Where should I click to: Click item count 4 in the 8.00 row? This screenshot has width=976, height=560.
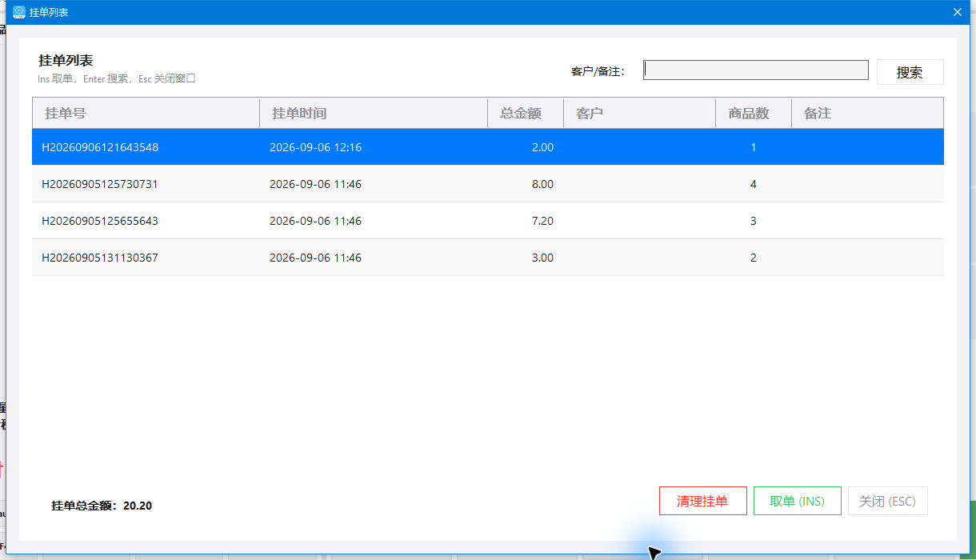(x=754, y=184)
